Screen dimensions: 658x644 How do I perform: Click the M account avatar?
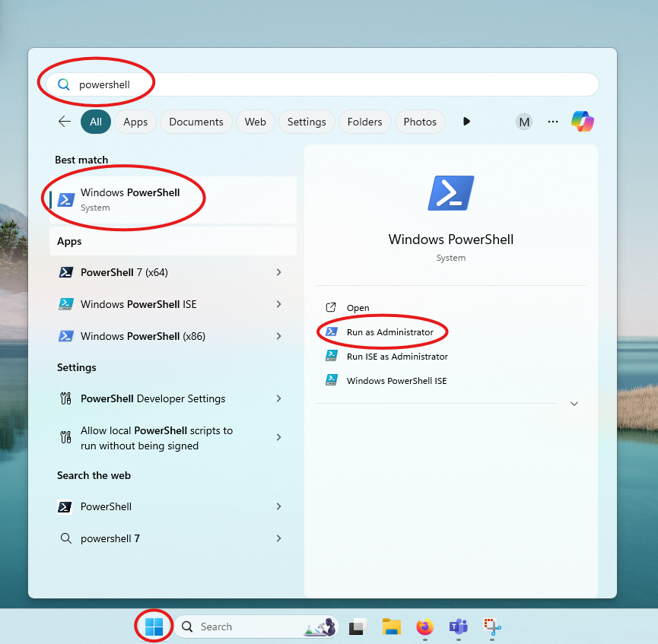(524, 122)
